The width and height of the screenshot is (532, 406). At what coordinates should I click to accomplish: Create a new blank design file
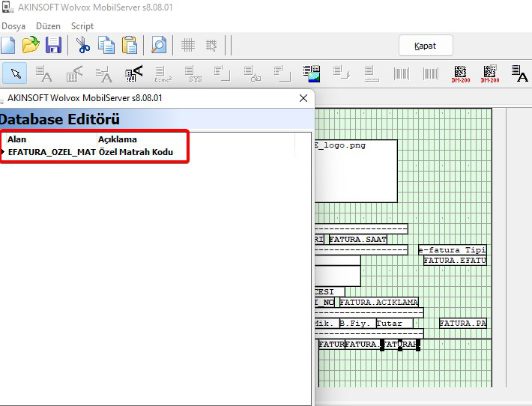click(7, 45)
